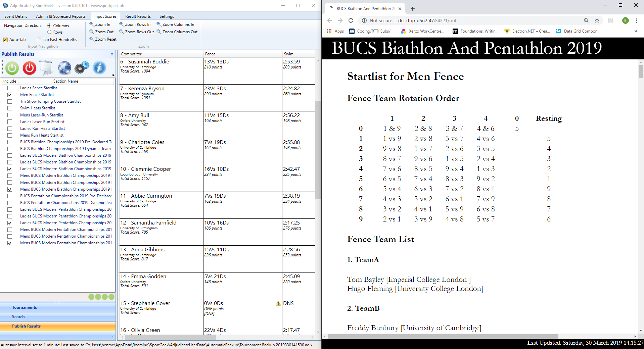Click the Not secure site info icon

(364, 20)
